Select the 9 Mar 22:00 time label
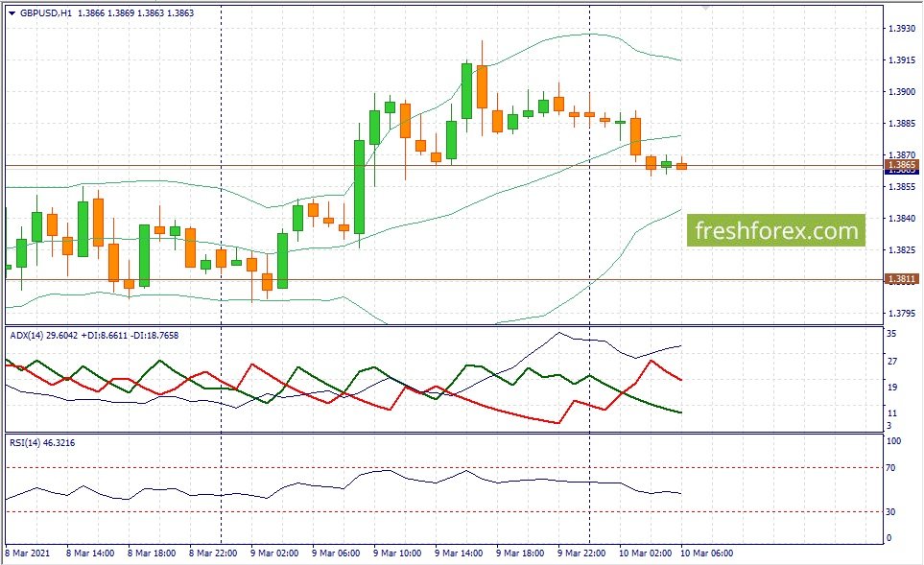Image resolution: width=924 pixels, height=565 pixels. click(581, 553)
